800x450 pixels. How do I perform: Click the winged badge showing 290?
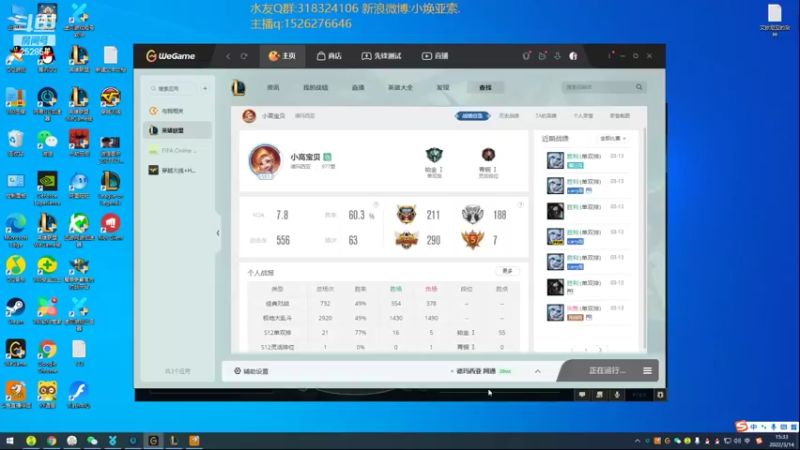pos(406,240)
